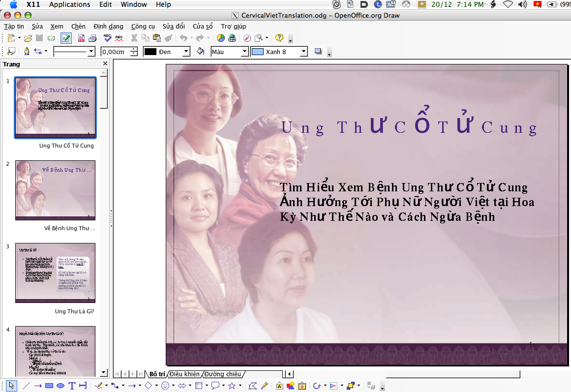Select page 3 thumbnail Ung Thư Là Gì
The image size is (571, 392).
pyautogui.click(x=56, y=273)
